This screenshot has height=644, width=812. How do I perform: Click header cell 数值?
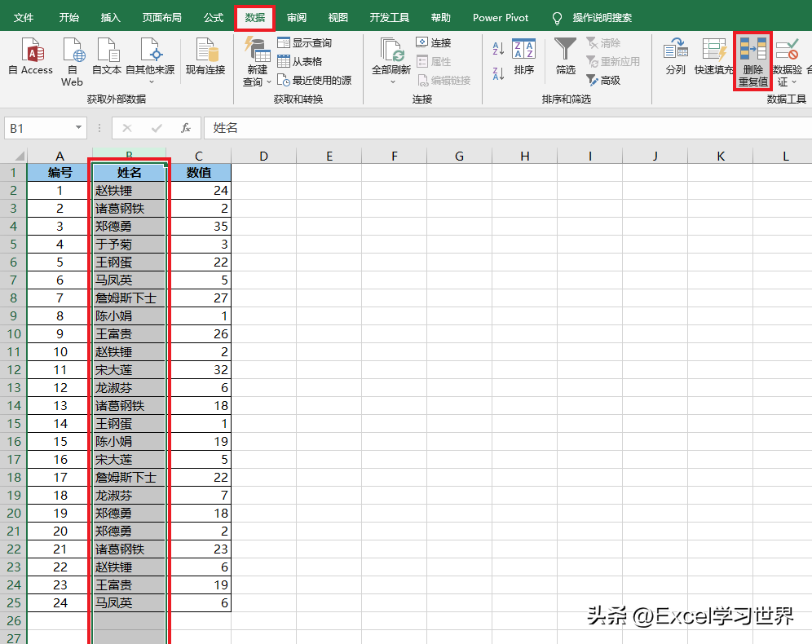pyautogui.click(x=199, y=172)
